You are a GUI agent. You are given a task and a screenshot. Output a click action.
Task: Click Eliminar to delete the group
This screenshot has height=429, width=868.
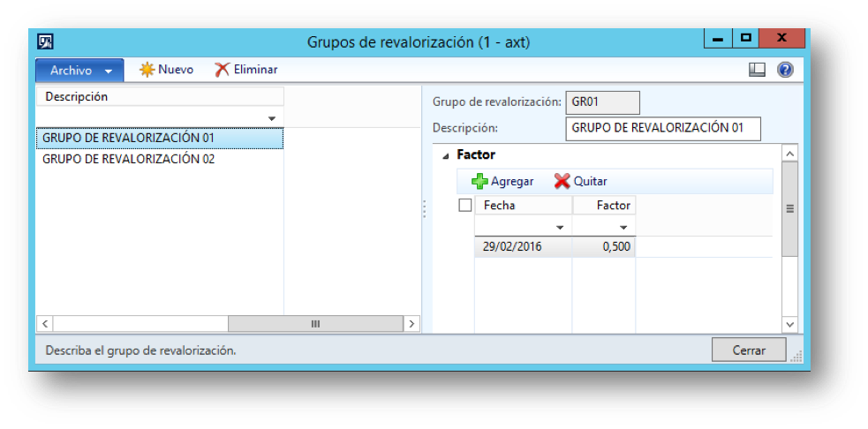[x=246, y=70]
